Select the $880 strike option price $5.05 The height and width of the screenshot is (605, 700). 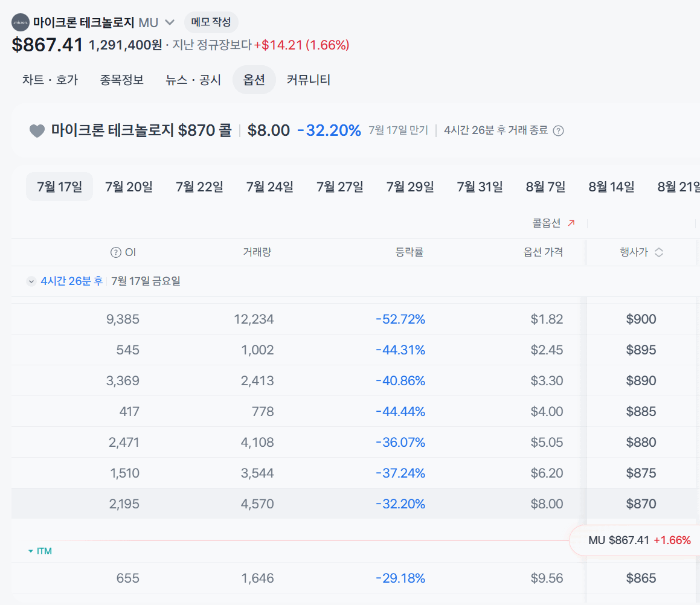[547, 442]
